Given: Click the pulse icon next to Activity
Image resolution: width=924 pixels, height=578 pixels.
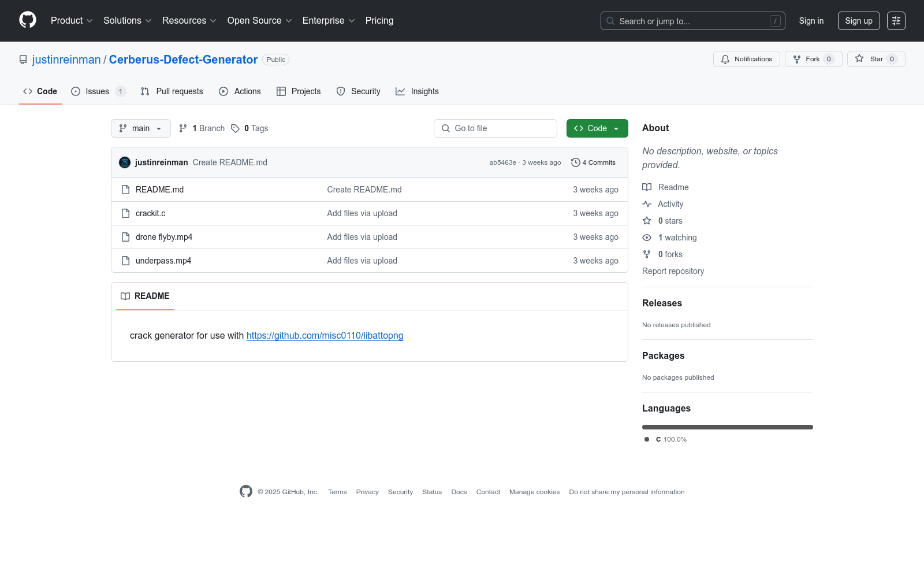Looking at the screenshot, I should (647, 204).
